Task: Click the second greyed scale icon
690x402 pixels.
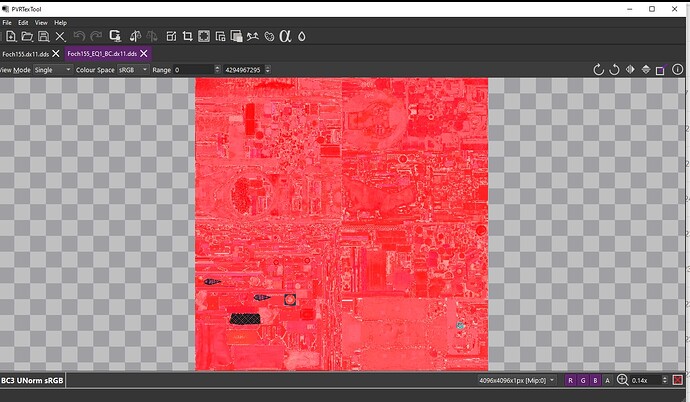Action: (x=152, y=36)
